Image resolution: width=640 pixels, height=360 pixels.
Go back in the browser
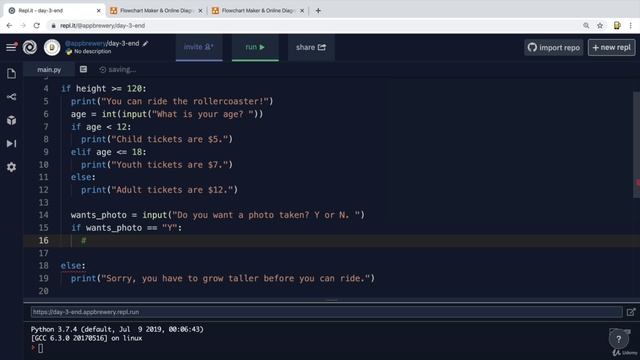pyautogui.click(x=9, y=25)
